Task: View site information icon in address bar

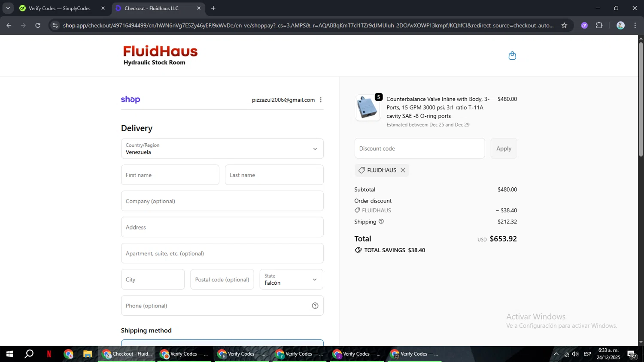Action: tap(55, 25)
